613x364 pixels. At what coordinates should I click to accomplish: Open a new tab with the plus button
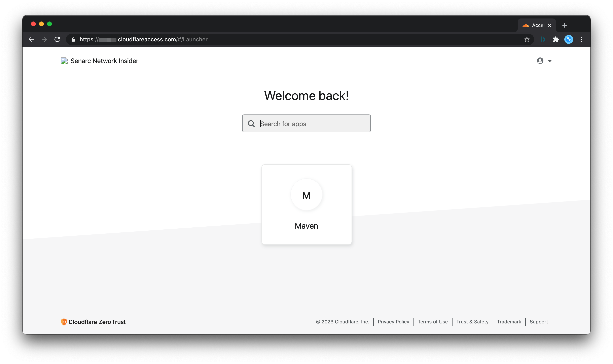(x=565, y=25)
